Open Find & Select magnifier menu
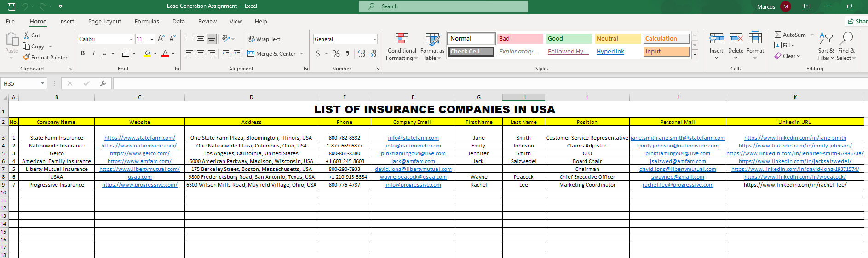 click(846, 47)
